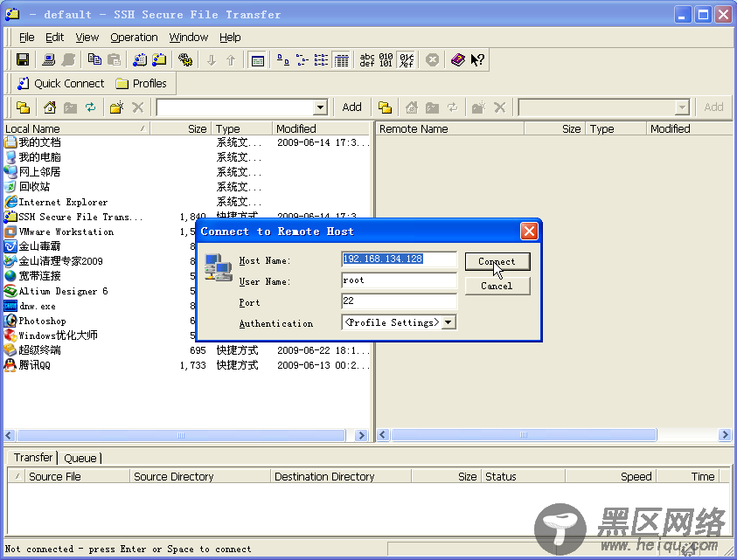Open the Edit menu

coord(54,37)
